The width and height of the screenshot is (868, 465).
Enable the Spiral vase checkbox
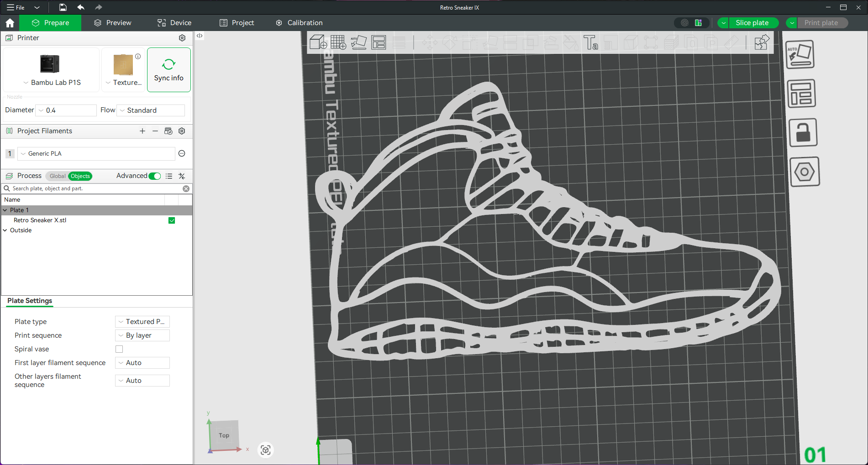point(119,349)
